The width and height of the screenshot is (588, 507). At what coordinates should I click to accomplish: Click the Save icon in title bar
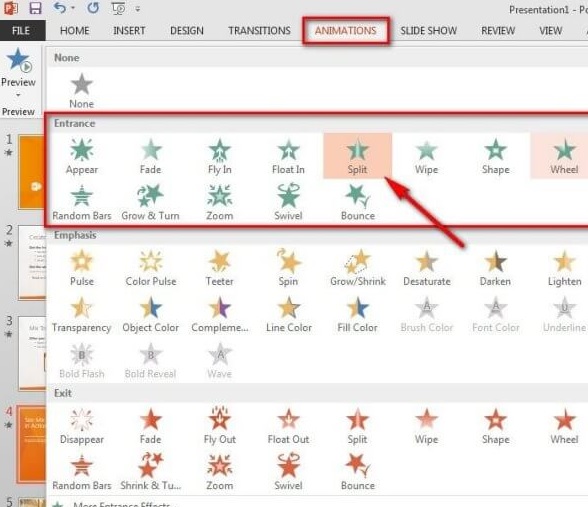click(35, 8)
